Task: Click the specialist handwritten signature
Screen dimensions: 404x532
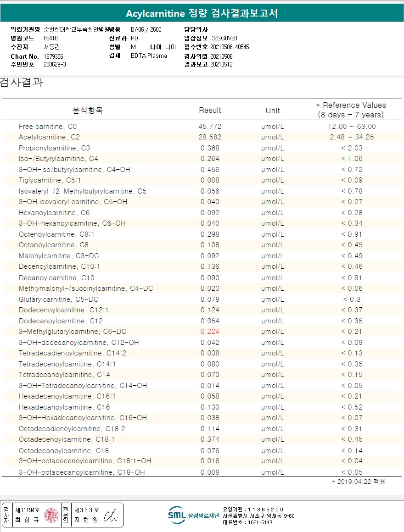Action: [111, 515]
